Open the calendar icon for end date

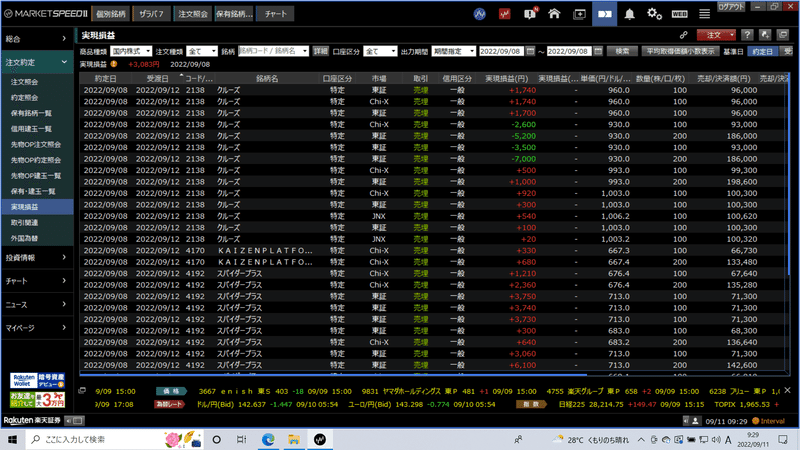[x=598, y=51]
